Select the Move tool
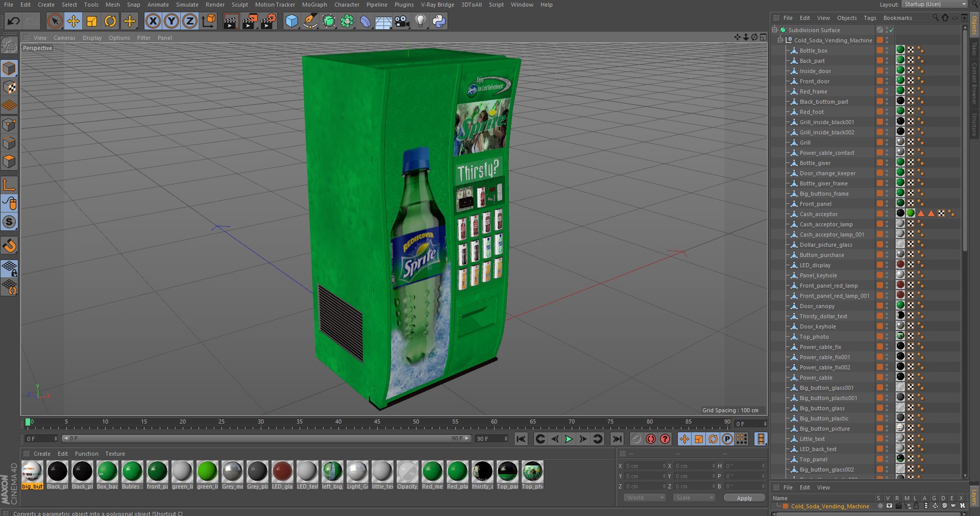The image size is (980, 516). (x=73, y=21)
